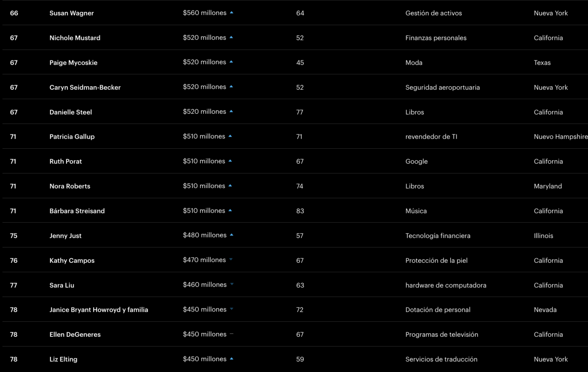588x372 pixels.
Task: Click the 'Nuevo Hampshire' state cell
Action: [x=561, y=137]
